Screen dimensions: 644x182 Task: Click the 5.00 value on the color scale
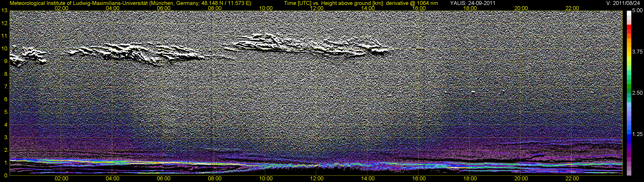tap(637, 11)
